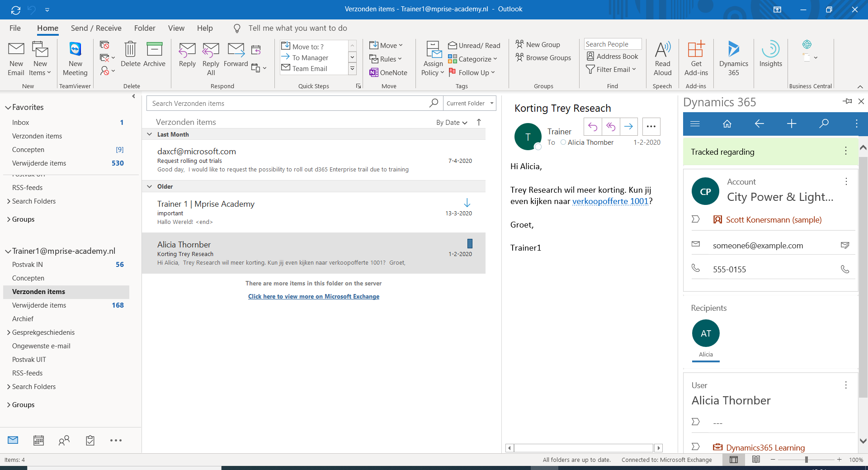Screen dimensions: 868x470
Task: Switch to Normal view in status bar
Action: pyautogui.click(x=734, y=460)
